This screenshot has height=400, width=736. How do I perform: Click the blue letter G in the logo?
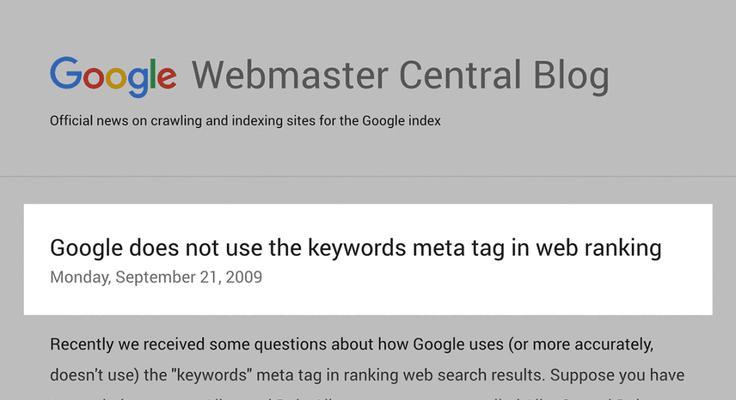(x=66, y=73)
